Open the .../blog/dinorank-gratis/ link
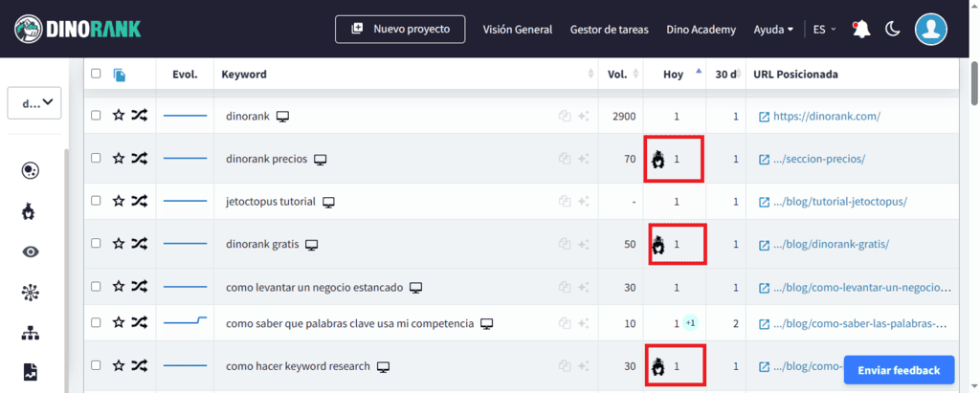 pyautogui.click(x=832, y=244)
